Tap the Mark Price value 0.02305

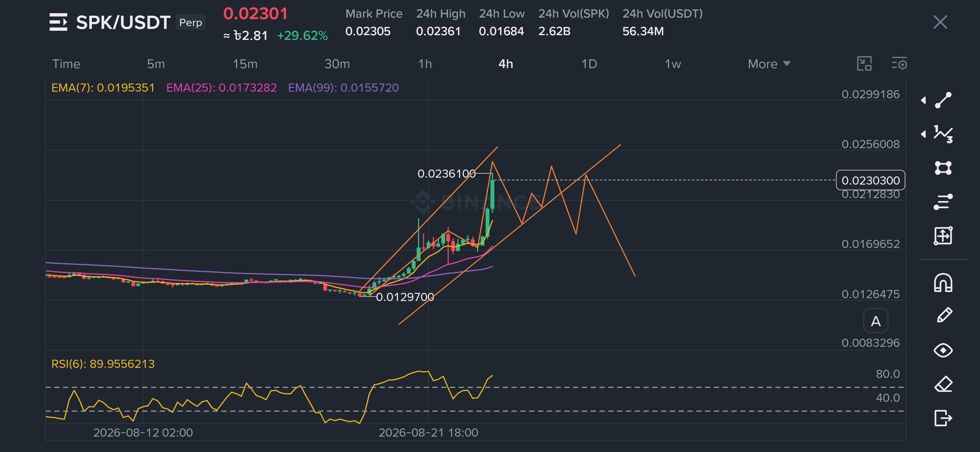368,31
